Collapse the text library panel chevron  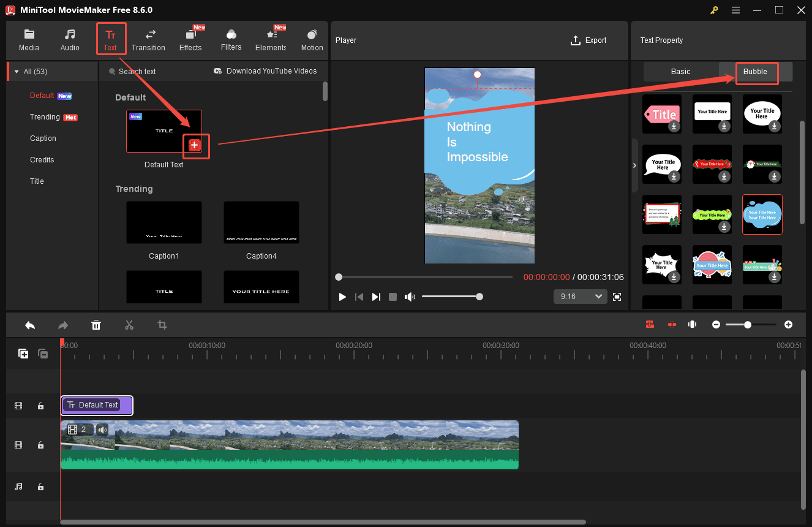pos(634,165)
